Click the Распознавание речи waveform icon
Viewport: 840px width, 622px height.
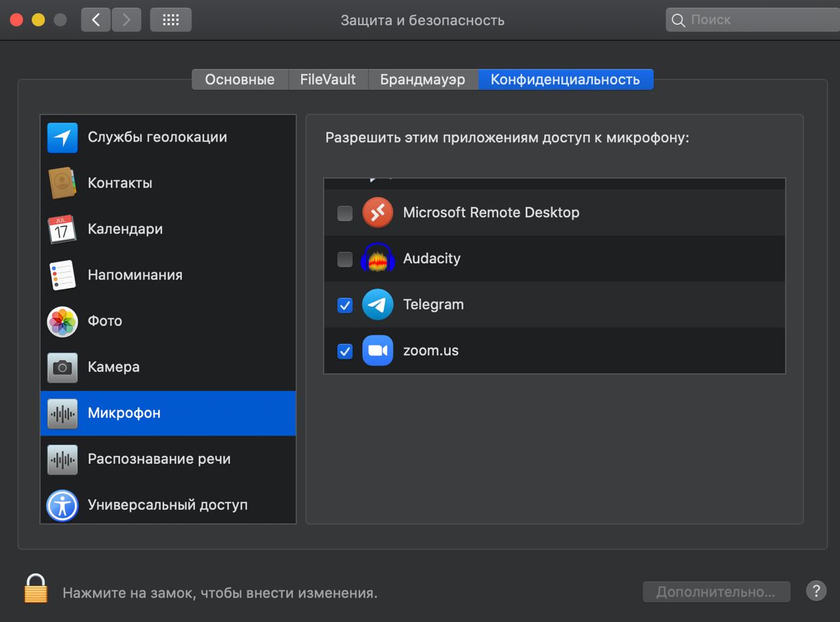[x=62, y=459]
